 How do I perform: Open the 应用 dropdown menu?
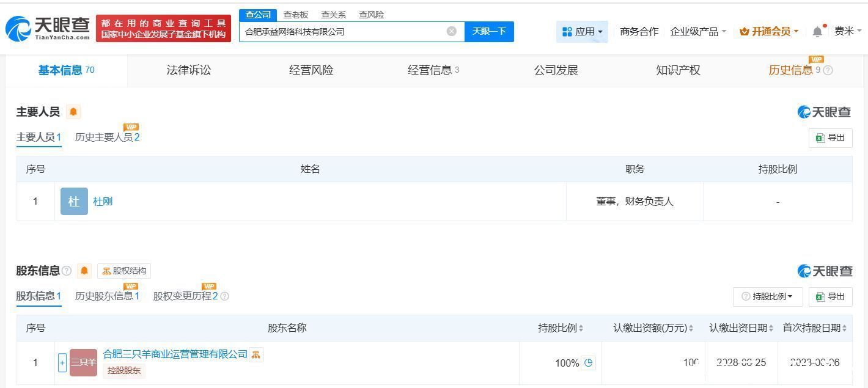coord(582,31)
